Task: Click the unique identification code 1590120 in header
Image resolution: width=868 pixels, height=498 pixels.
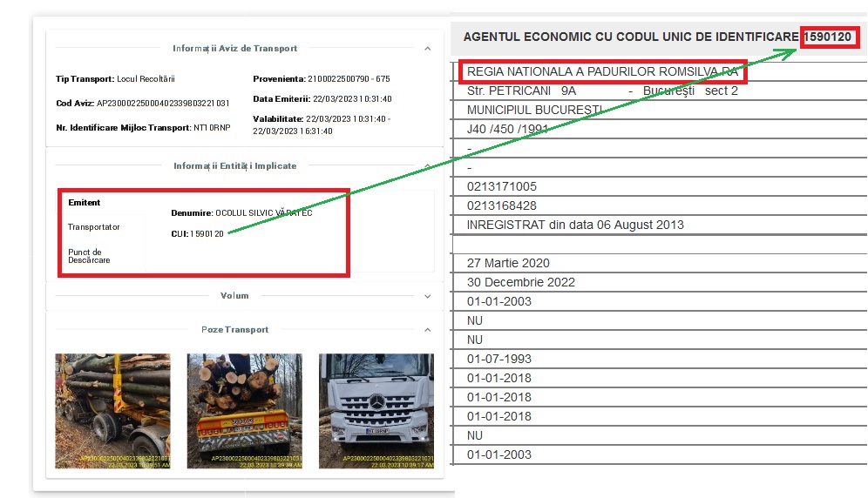Action: coord(828,37)
